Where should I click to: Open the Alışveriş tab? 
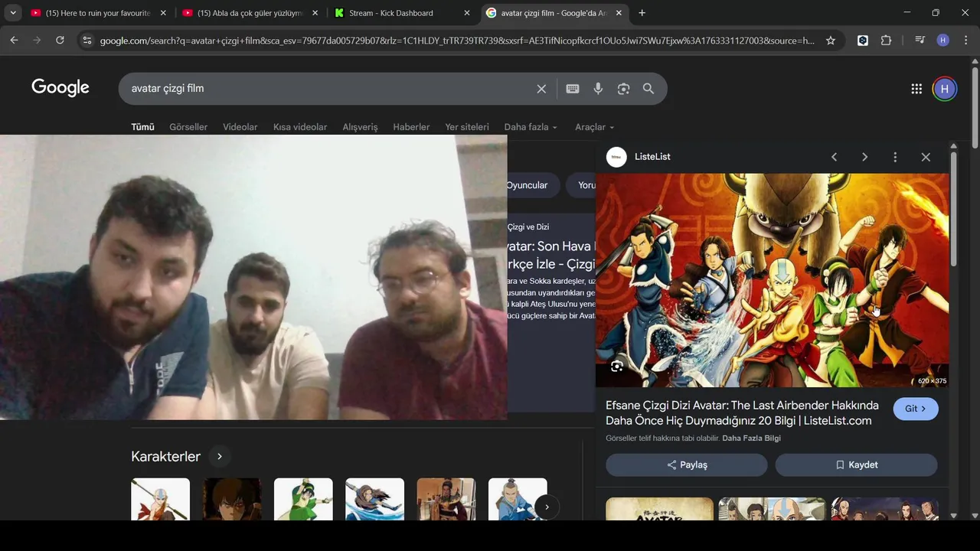click(x=360, y=127)
